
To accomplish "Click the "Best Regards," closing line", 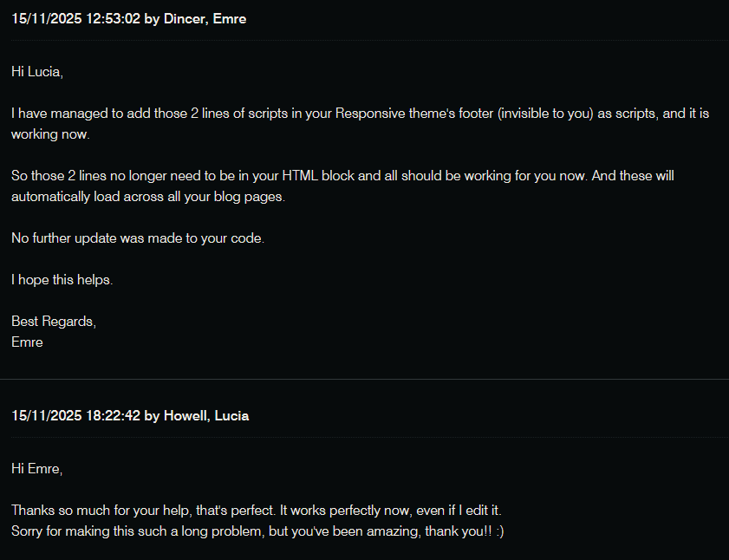I will (53, 322).
